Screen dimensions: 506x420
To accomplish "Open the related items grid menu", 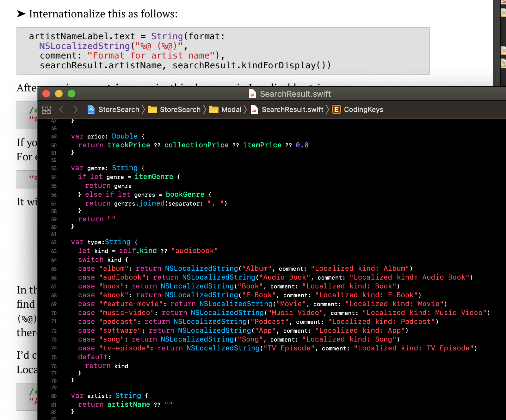I will [46, 110].
